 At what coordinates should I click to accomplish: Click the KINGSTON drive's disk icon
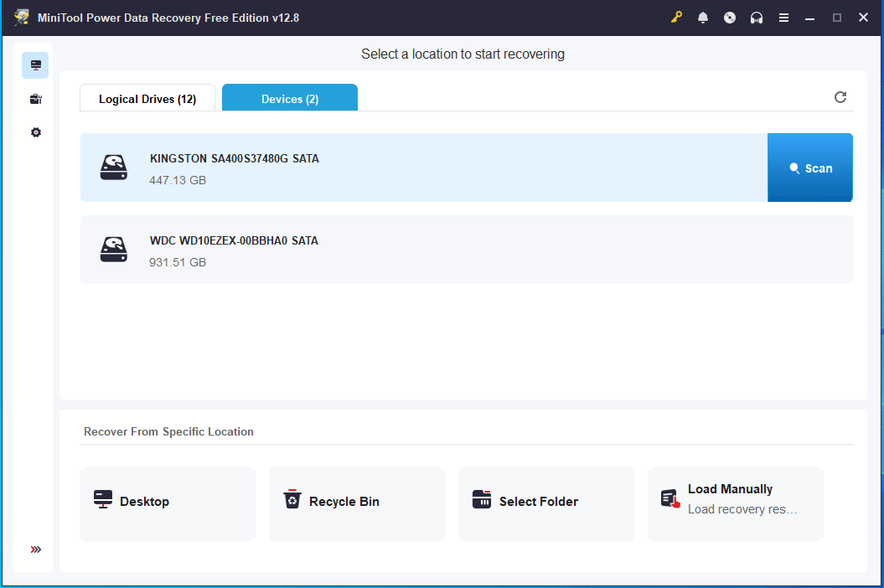click(x=113, y=168)
